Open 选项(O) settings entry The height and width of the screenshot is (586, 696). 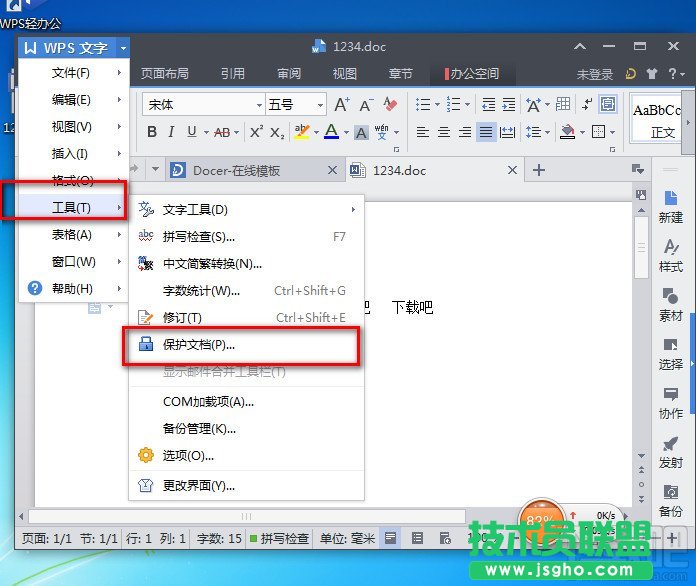click(247, 455)
